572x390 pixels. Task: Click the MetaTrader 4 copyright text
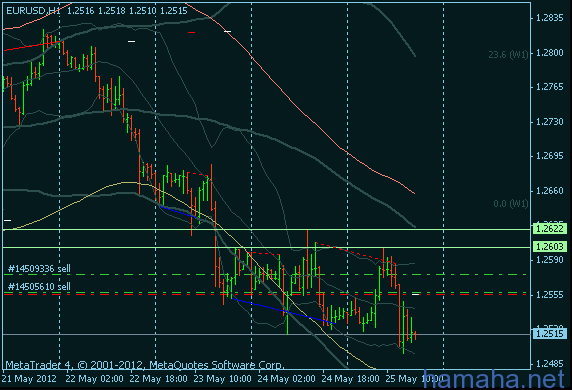144,365
